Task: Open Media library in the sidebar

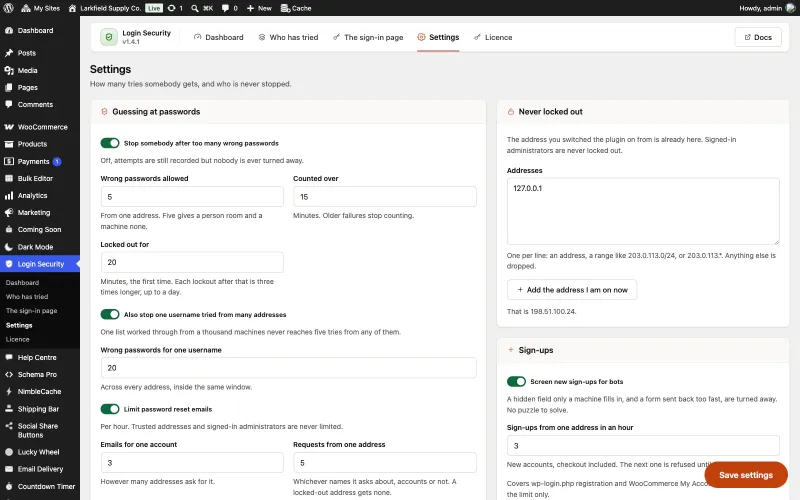Action: click(40, 70)
